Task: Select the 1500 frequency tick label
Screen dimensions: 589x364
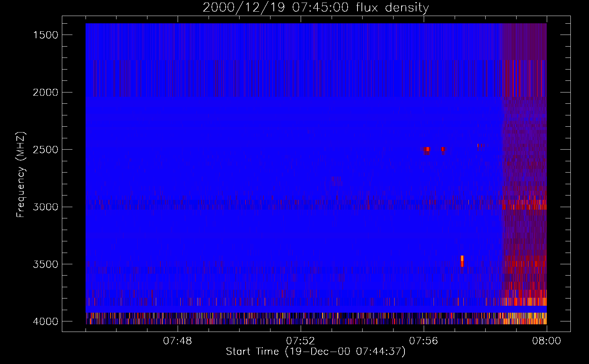Action: click(x=46, y=35)
